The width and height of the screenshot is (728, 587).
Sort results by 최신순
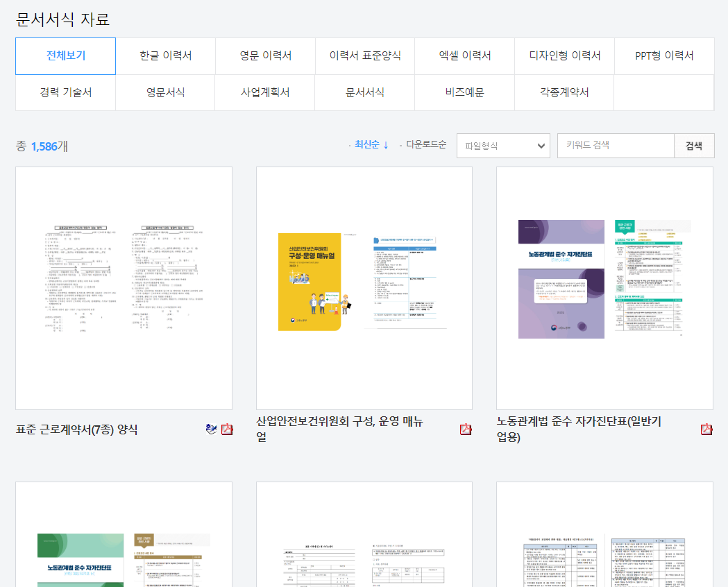pos(371,145)
